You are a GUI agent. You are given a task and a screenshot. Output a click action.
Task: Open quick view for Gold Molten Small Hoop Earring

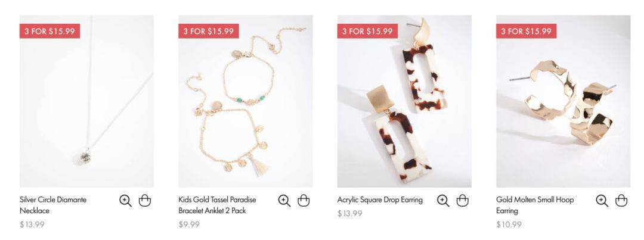602,201
